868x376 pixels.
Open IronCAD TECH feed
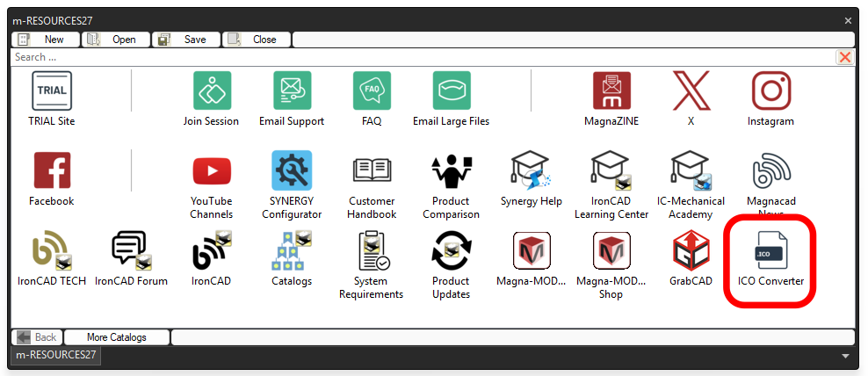pyautogui.click(x=52, y=250)
